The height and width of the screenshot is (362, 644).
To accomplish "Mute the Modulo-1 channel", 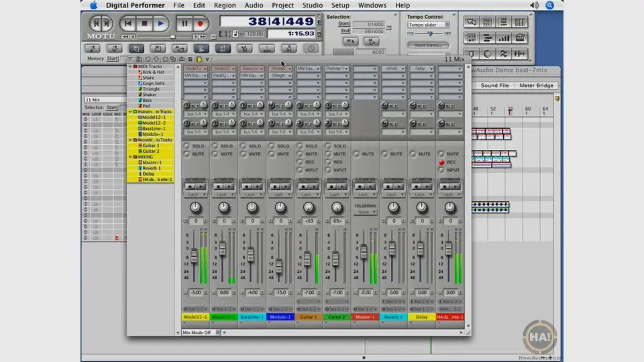I will click(272, 154).
